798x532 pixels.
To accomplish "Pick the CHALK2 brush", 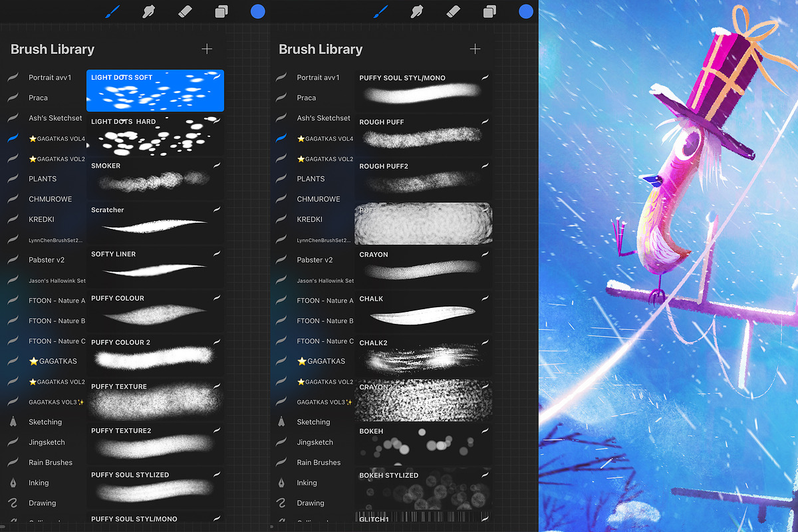I will click(424, 356).
